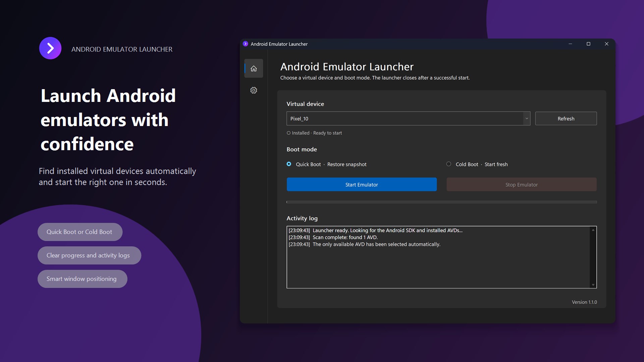Click the 'Virtual device' heading
The height and width of the screenshot is (362, 644).
point(305,104)
